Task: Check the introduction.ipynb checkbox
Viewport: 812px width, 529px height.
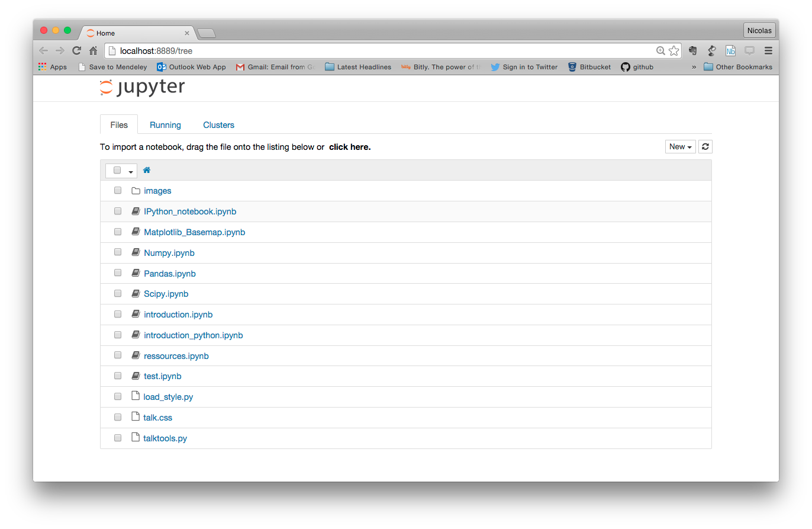Action: click(118, 314)
